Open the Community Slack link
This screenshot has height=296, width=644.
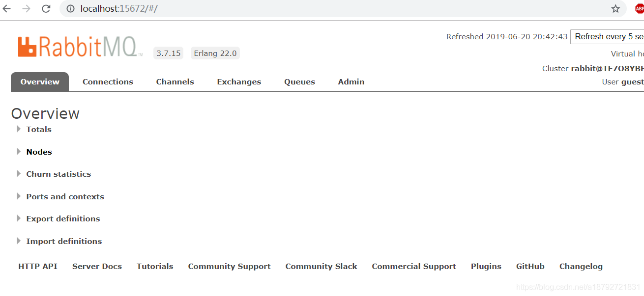(321, 266)
